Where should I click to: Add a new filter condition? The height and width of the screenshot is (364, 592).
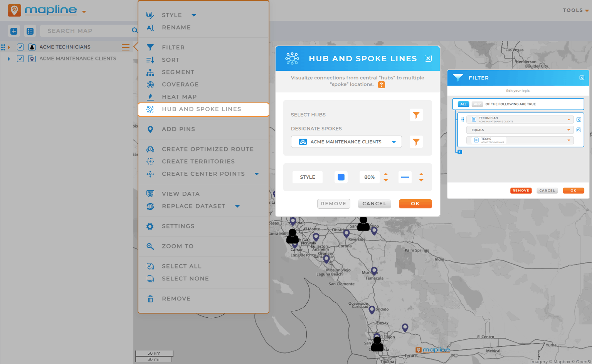[460, 152]
